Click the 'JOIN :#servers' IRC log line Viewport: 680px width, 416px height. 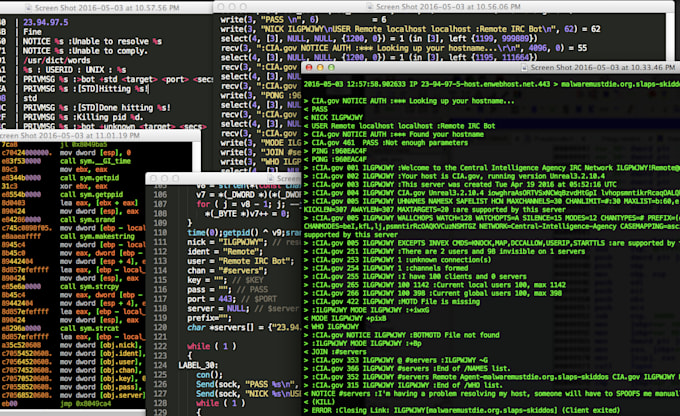point(335,352)
